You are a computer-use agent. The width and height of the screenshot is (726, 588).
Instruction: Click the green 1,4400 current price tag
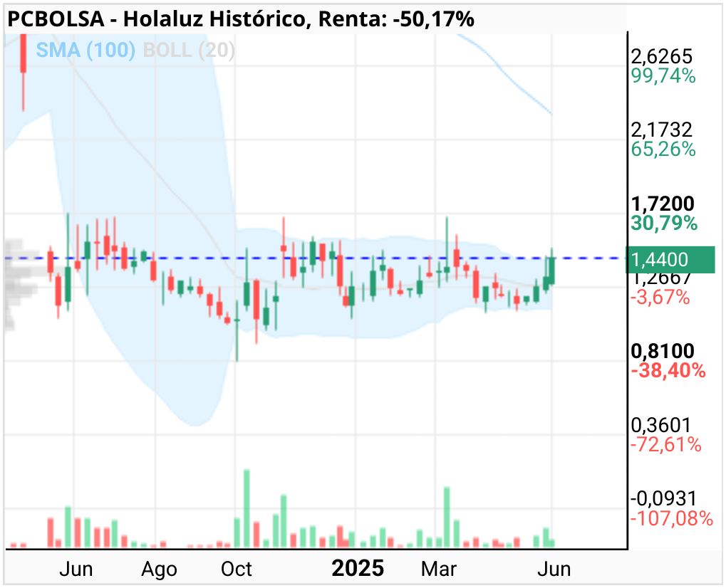click(x=670, y=260)
